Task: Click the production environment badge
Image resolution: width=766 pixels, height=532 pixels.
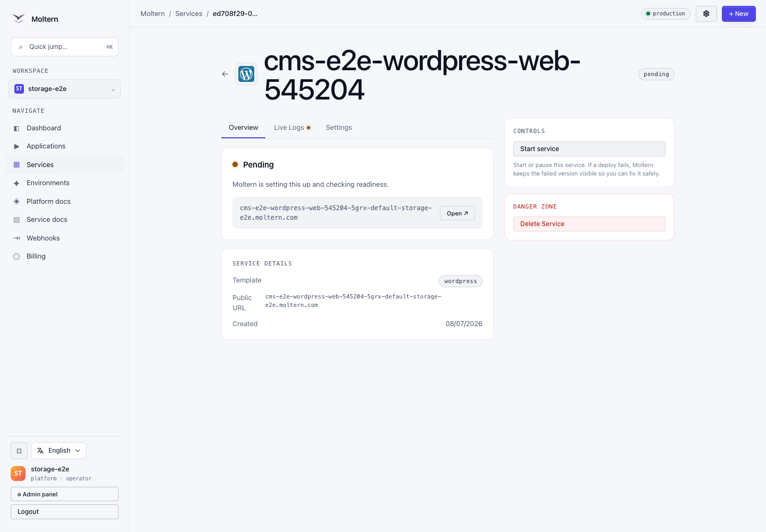Action: [x=665, y=14]
